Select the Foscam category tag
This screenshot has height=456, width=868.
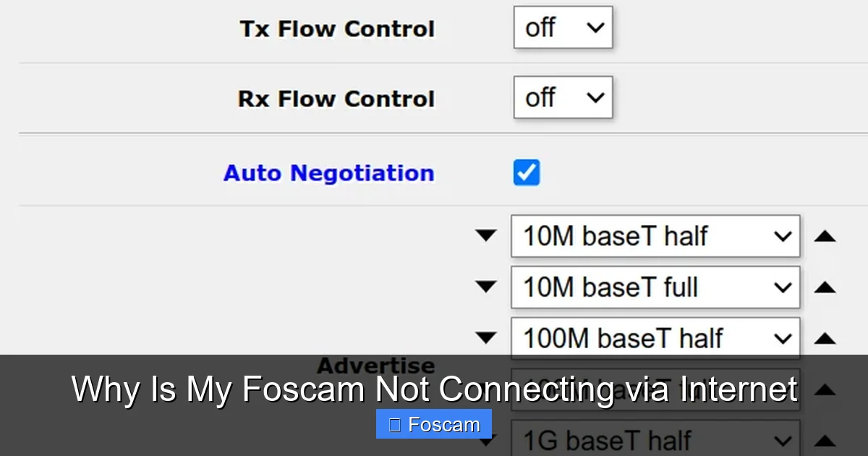[433, 424]
